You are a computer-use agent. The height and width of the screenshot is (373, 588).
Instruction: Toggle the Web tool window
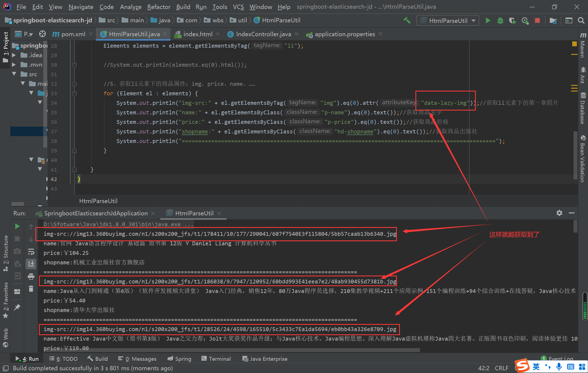tap(5, 338)
